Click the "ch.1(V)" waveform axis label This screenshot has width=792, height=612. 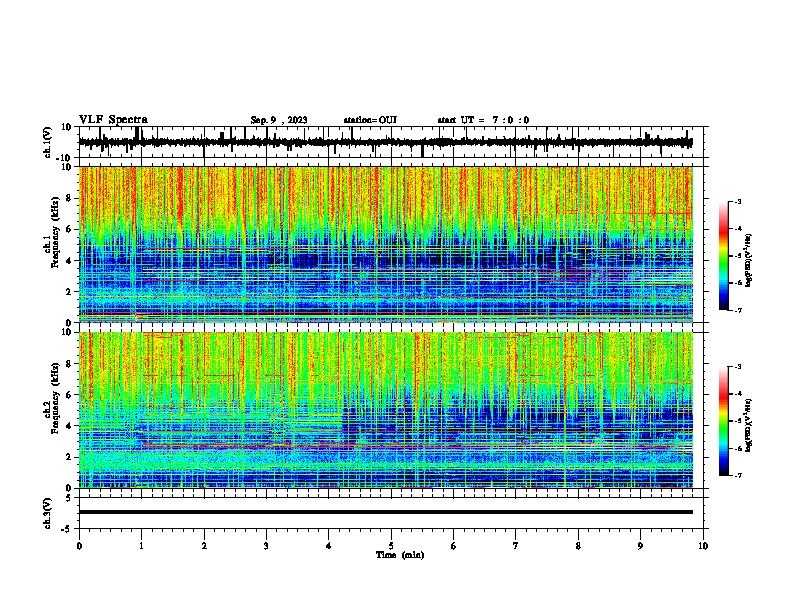point(48,142)
